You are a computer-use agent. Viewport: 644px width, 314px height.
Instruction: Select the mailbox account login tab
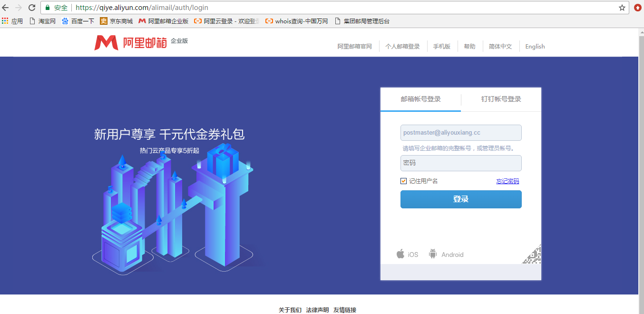(x=420, y=99)
